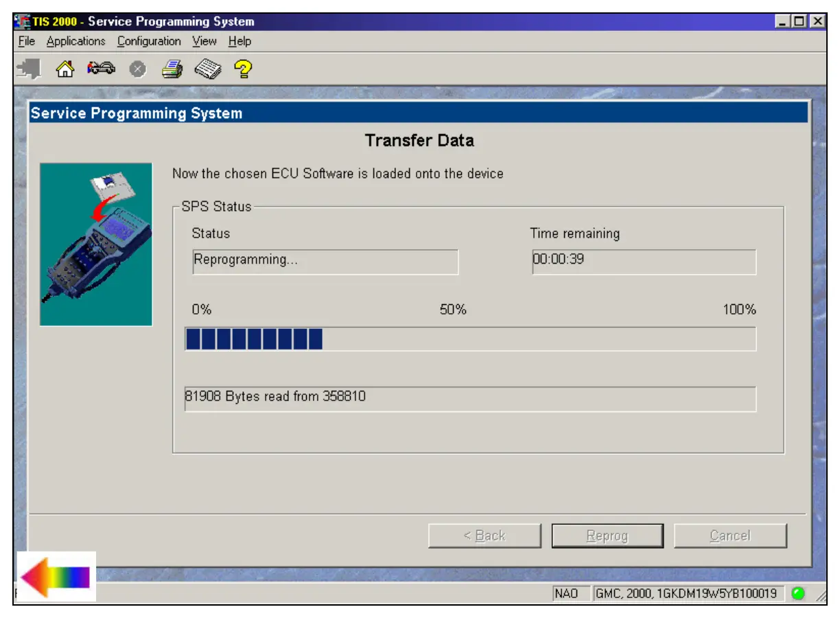Image resolution: width=840 pixels, height=618 pixels.
Task: Close the TIS 2000 window
Action: 817,22
